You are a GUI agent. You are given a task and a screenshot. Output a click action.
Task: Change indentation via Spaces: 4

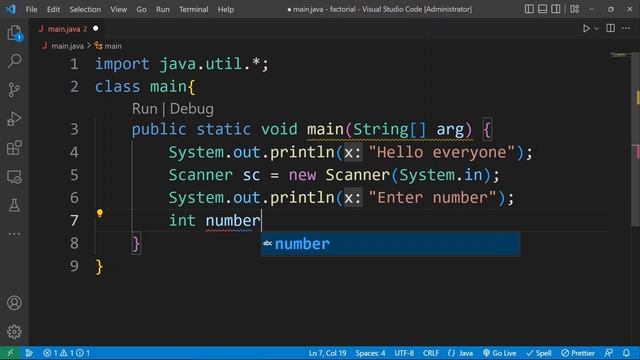[x=370, y=353]
